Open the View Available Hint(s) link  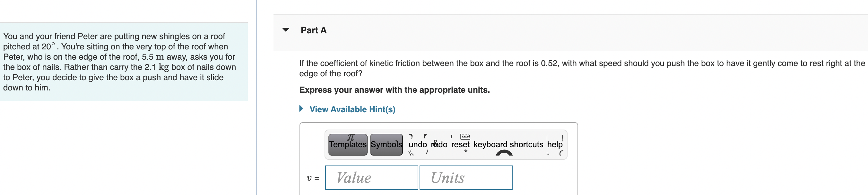click(352, 109)
